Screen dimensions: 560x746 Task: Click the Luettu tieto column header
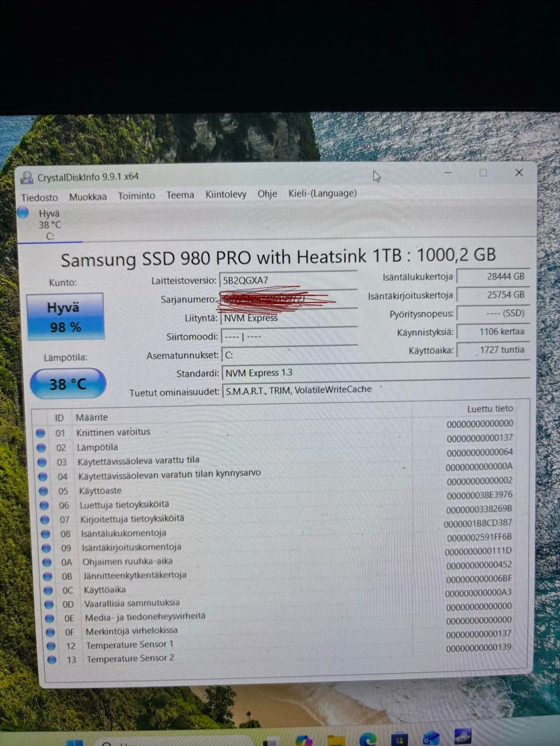click(x=490, y=409)
